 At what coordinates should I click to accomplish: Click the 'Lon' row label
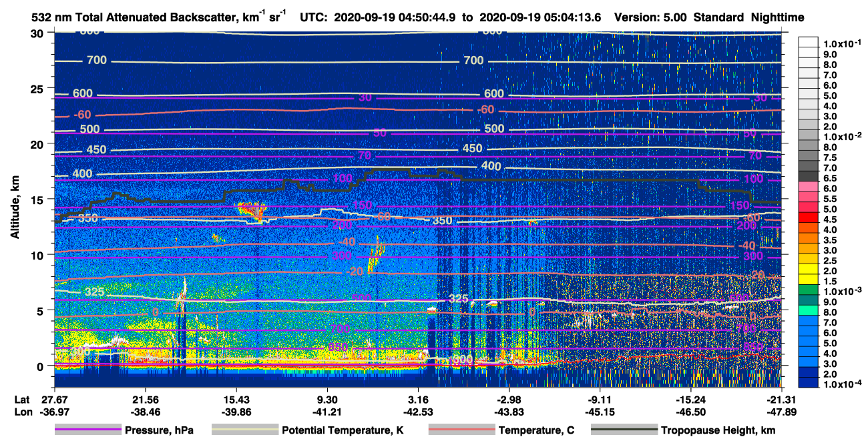[x=22, y=411]
